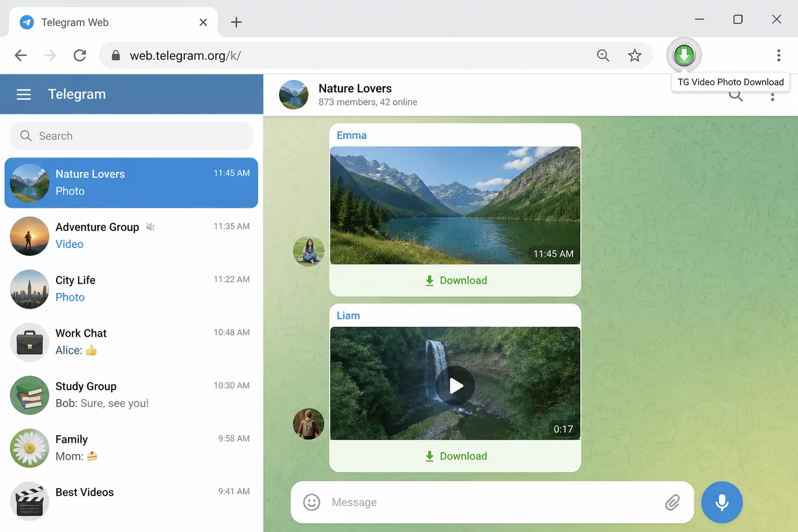Click the Nature Lovers header avatar
Viewport: 798px width, 532px height.
pyautogui.click(x=294, y=95)
